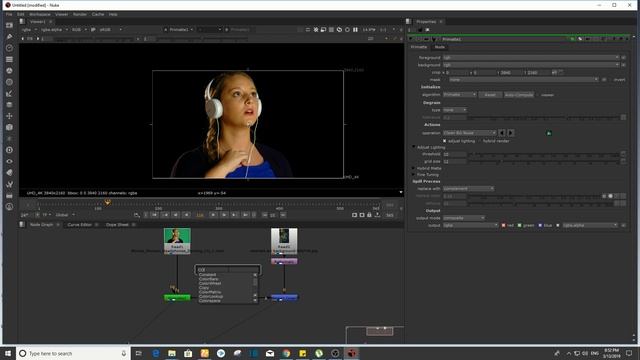Open Windows Start menu
Screen dimensions: 640x360
pos(8,353)
